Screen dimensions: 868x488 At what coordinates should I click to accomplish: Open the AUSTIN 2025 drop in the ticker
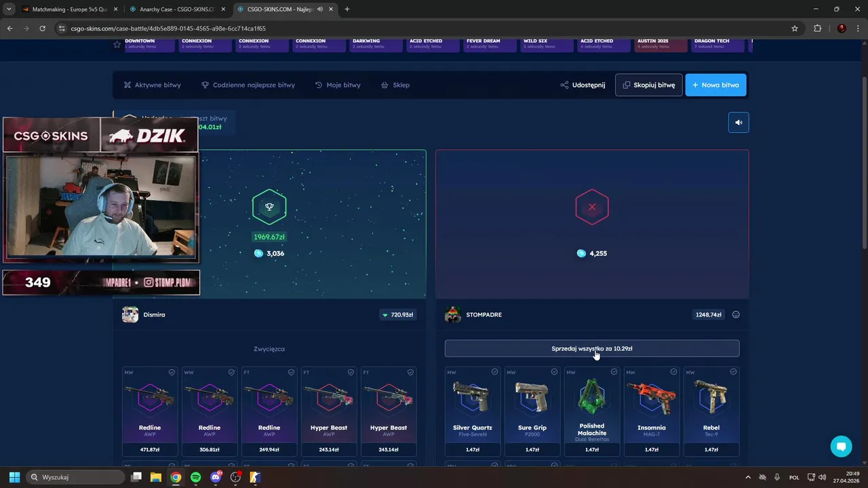click(x=660, y=44)
